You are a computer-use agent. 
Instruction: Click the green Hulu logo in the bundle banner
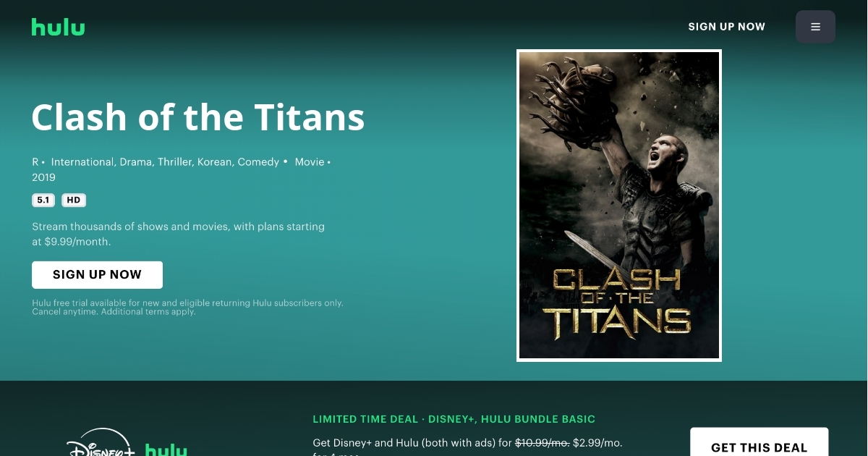(166, 449)
